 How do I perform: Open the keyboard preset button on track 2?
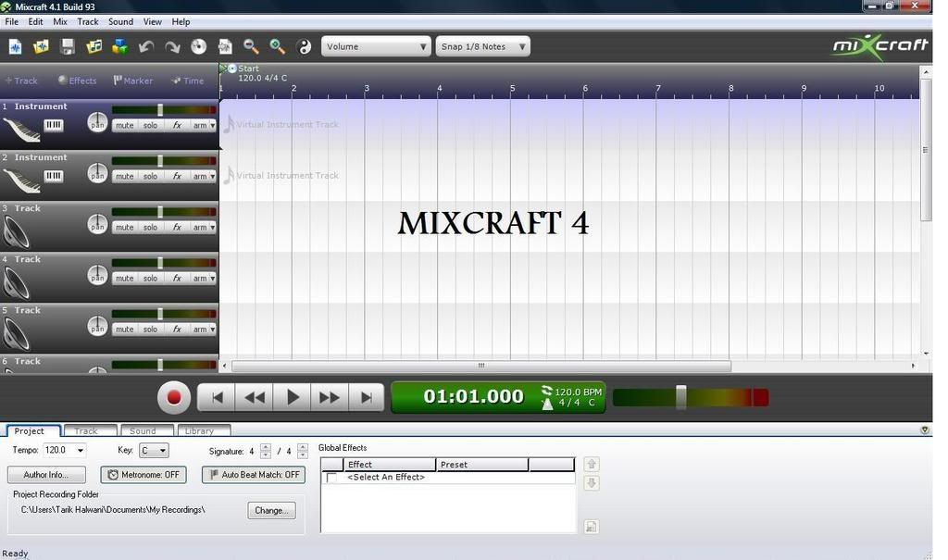point(53,176)
